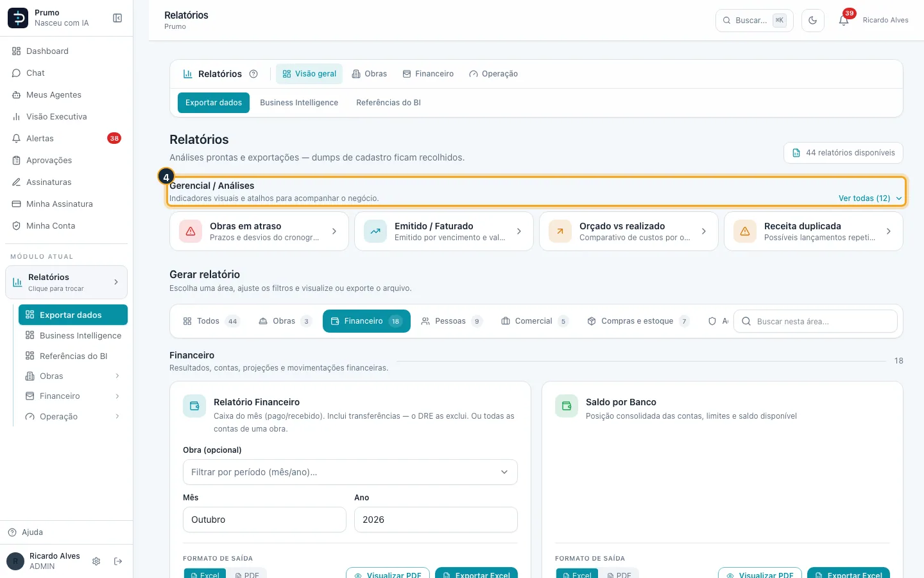The width and height of the screenshot is (924, 578).
Task: Open Emitido / Faturado report card
Action: (444, 231)
